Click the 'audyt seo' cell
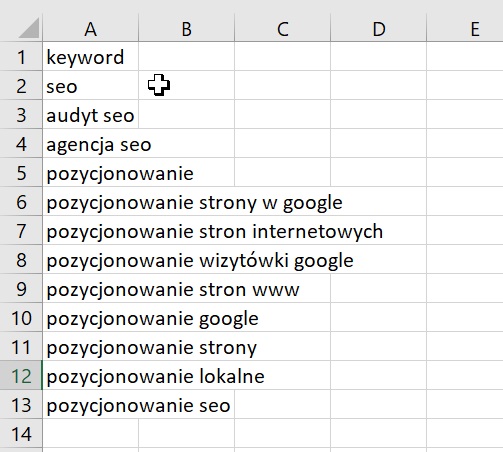Screen dimensions: 503x452 [x=90, y=114]
